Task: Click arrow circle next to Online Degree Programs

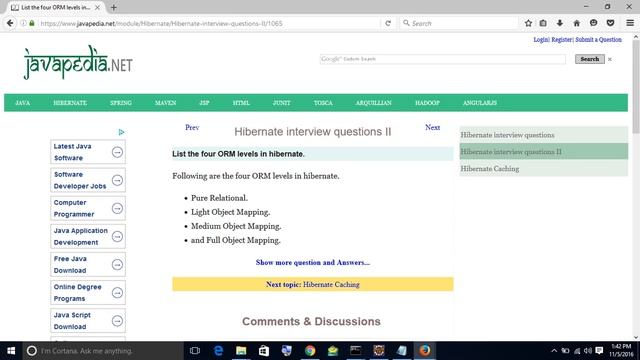Action: (x=117, y=293)
